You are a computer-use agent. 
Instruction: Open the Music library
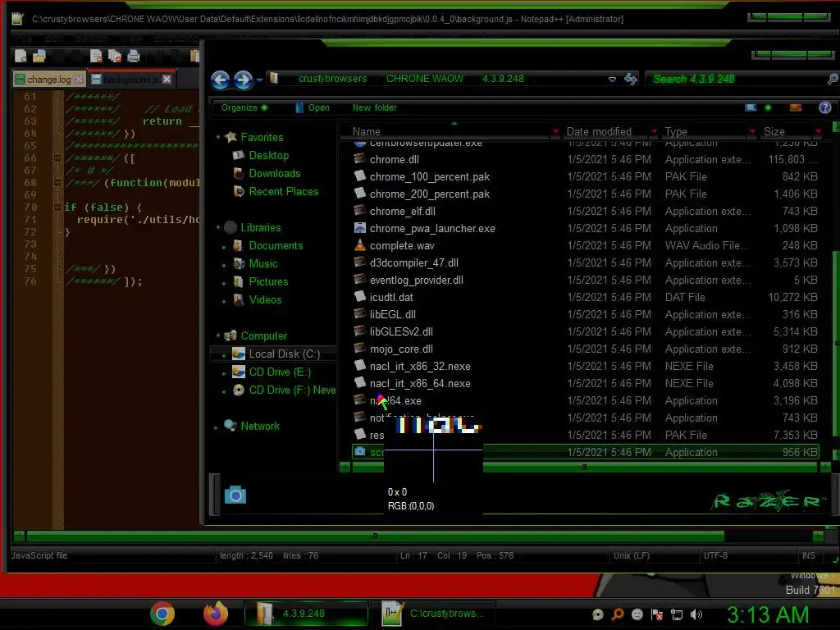pos(263,263)
